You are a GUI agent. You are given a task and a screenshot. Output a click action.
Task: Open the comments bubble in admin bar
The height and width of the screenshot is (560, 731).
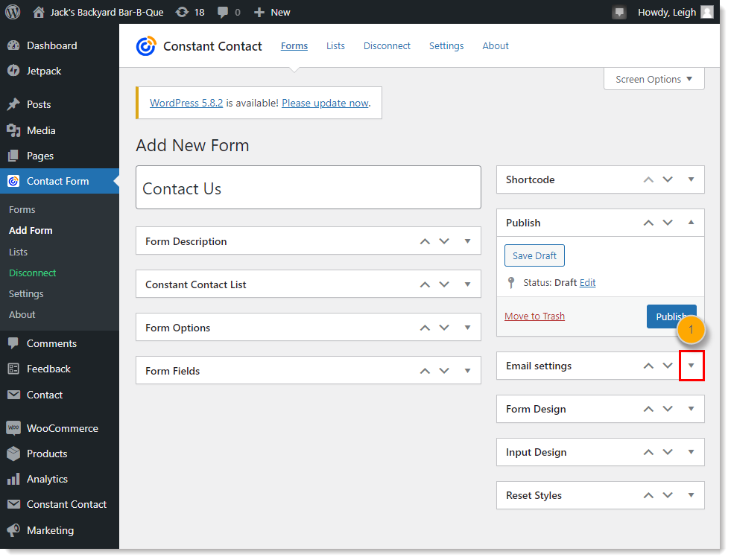tap(223, 12)
